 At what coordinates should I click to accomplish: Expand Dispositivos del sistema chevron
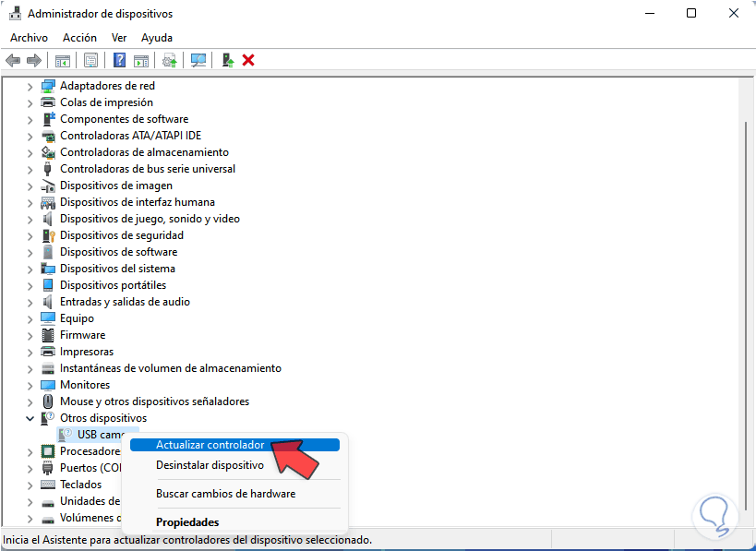(x=30, y=270)
